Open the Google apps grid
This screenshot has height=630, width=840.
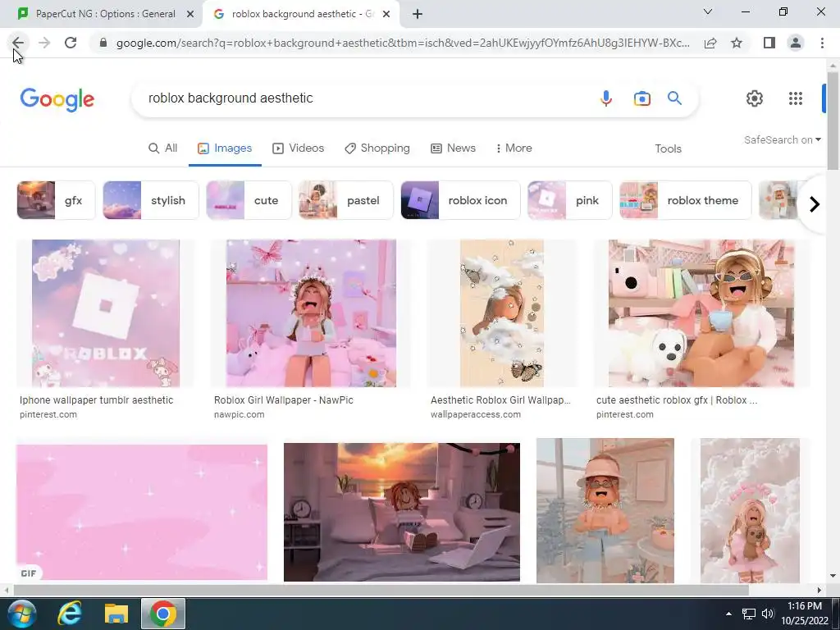tap(796, 98)
